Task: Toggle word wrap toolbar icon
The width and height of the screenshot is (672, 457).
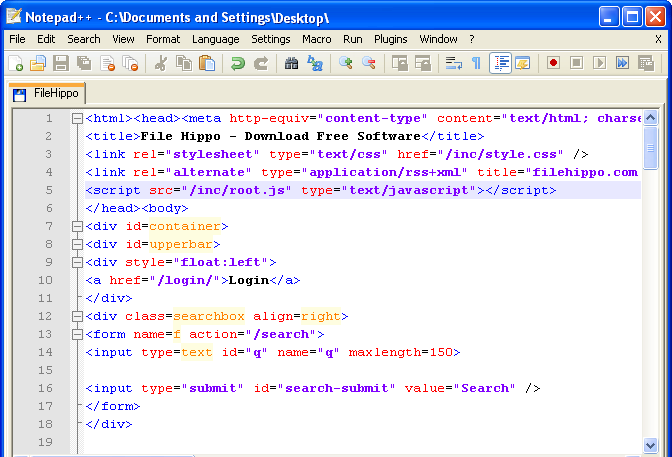Action: click(x=453, y=63)
